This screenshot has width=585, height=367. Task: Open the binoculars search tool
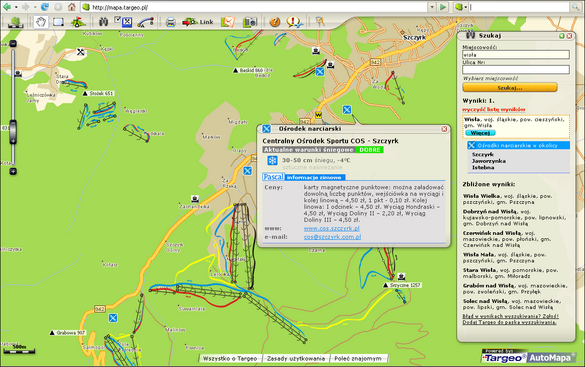[x=103, y=22]
